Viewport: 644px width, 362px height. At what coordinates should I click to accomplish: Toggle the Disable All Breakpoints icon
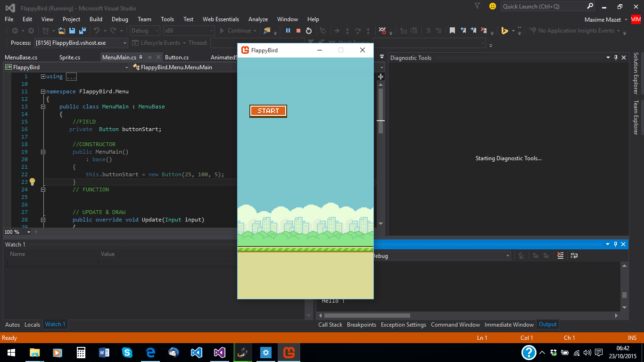pyautogui.click(x=381, y=30)
